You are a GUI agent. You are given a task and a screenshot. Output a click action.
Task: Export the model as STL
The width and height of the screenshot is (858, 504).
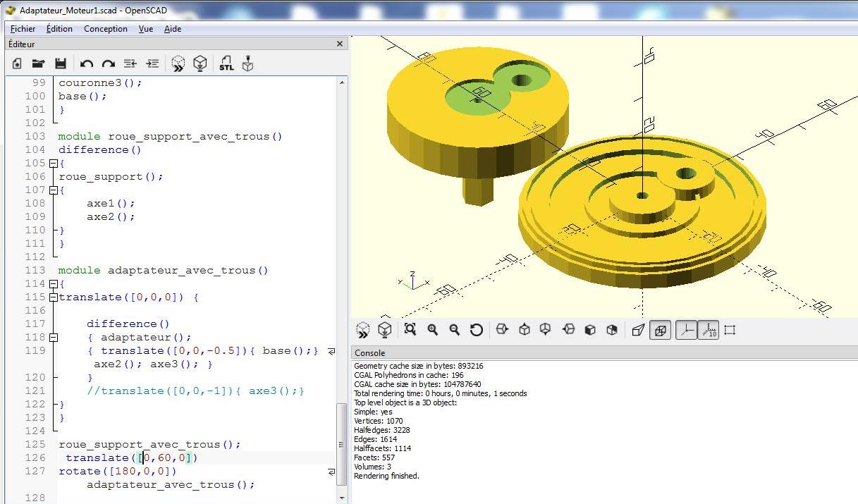click(226, 64)
